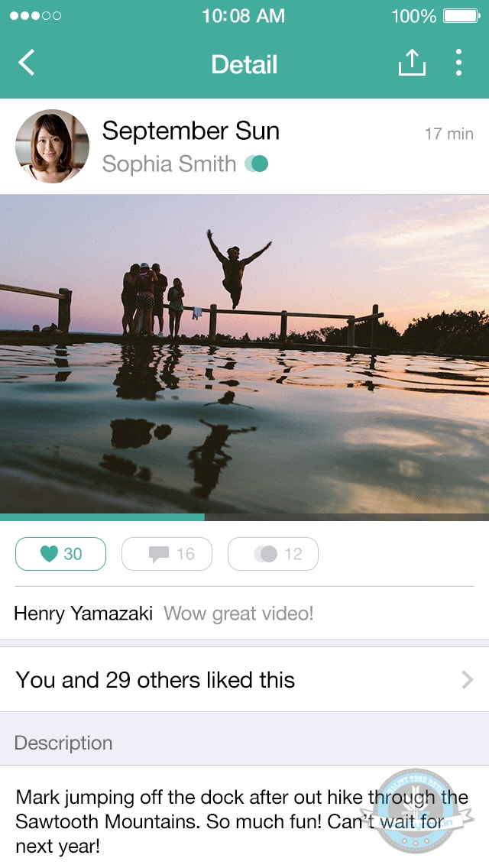489x868 pixels.
Task: Toggle the switch beside Sophia Smith
Action: pyautogui.click(x=257, y=164)
